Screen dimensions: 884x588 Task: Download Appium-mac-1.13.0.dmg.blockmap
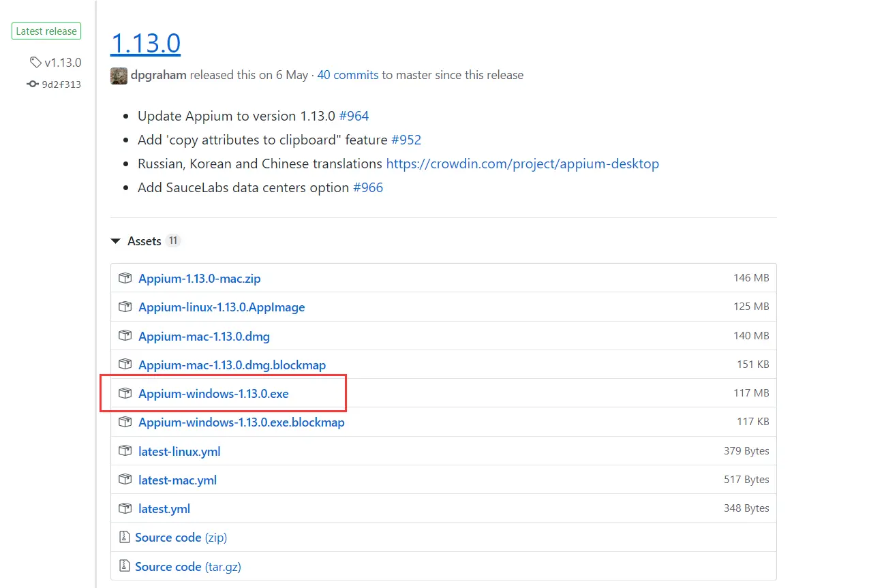[x=232, y=365]
